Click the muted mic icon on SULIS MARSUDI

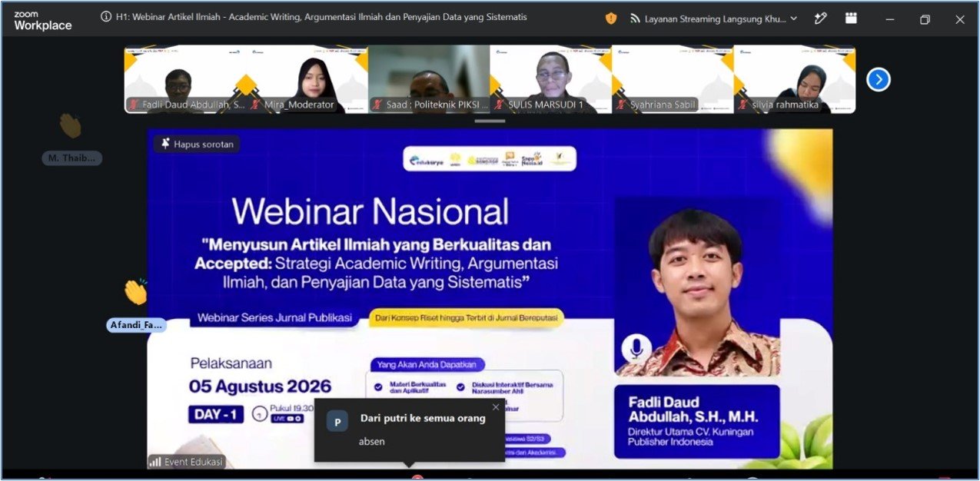pyautogui.click(x=500, y=104)
